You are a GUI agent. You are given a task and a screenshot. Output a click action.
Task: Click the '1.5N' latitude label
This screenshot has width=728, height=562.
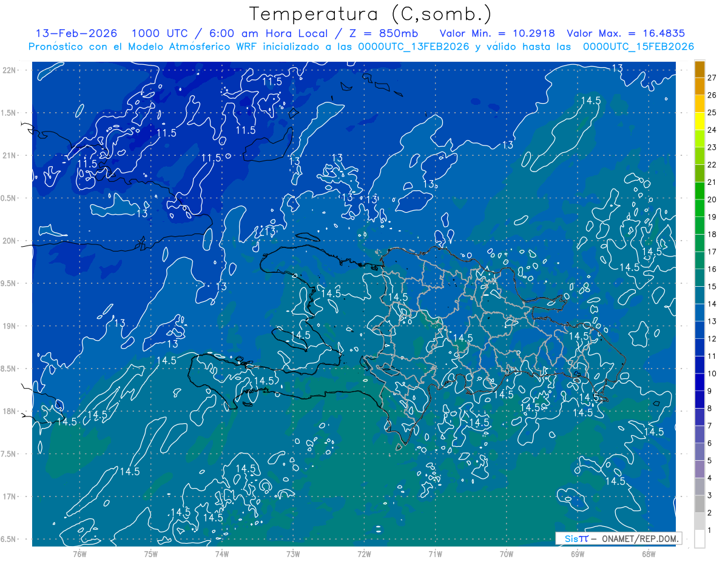pyautogui.click(x=10, y=113)
